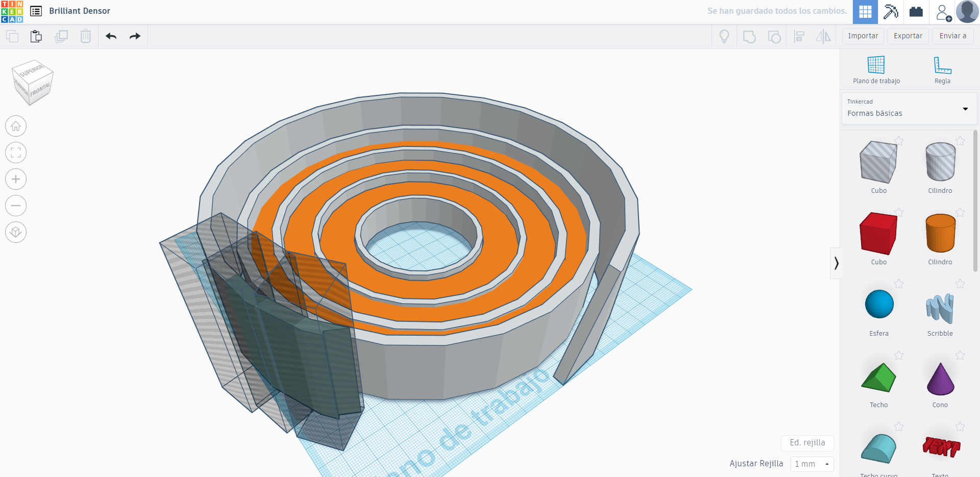Click the Group shapes icon
The width and height of the screenshot is (980, 477).
[x=749, y=37]
